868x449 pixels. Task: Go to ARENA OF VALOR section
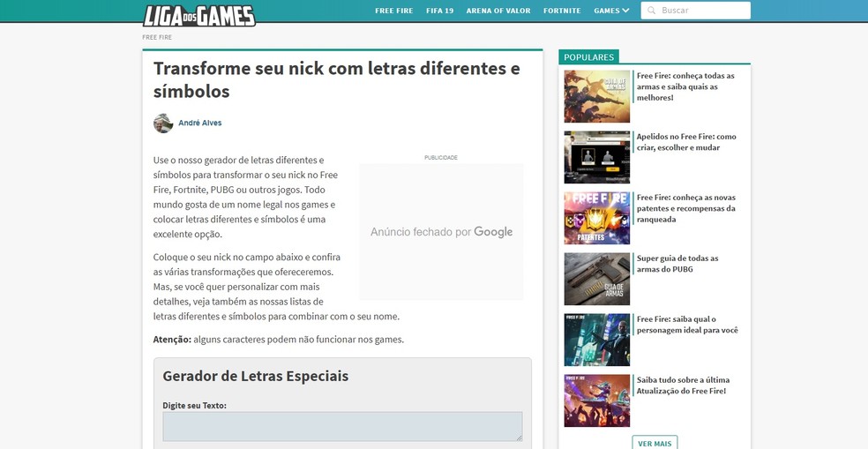(x=498, y=11)
